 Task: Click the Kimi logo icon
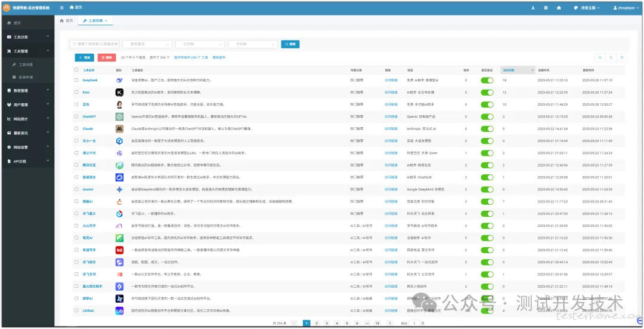tap(119, 93)
